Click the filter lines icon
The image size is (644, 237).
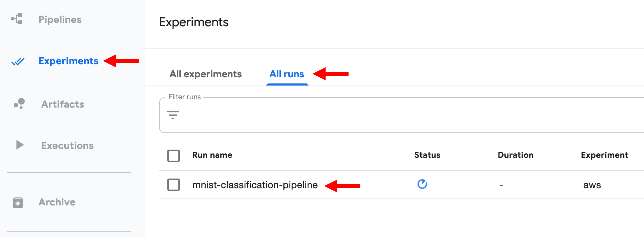[x=173, y=115]
